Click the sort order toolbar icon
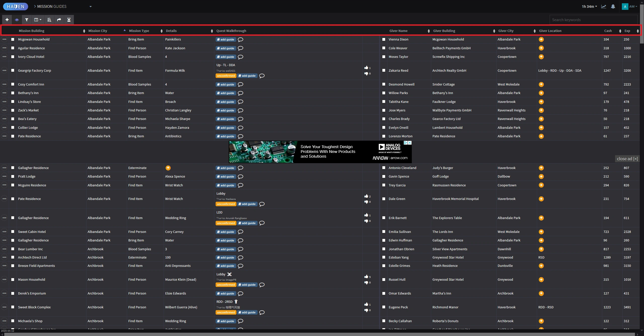 [x=49, y=20]
